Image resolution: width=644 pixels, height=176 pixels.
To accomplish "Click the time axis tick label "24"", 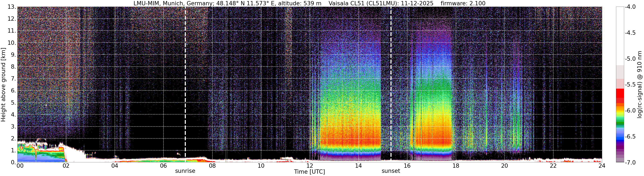I will click(x=602, y=166).
